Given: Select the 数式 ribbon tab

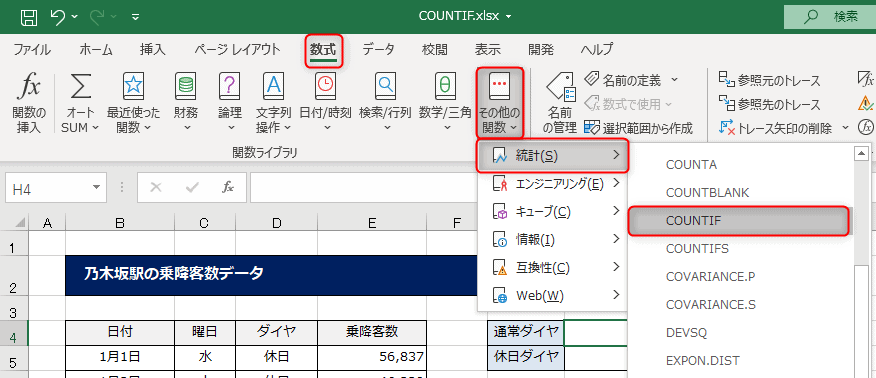Looking at the screenshot, I should tap(323, 50).
